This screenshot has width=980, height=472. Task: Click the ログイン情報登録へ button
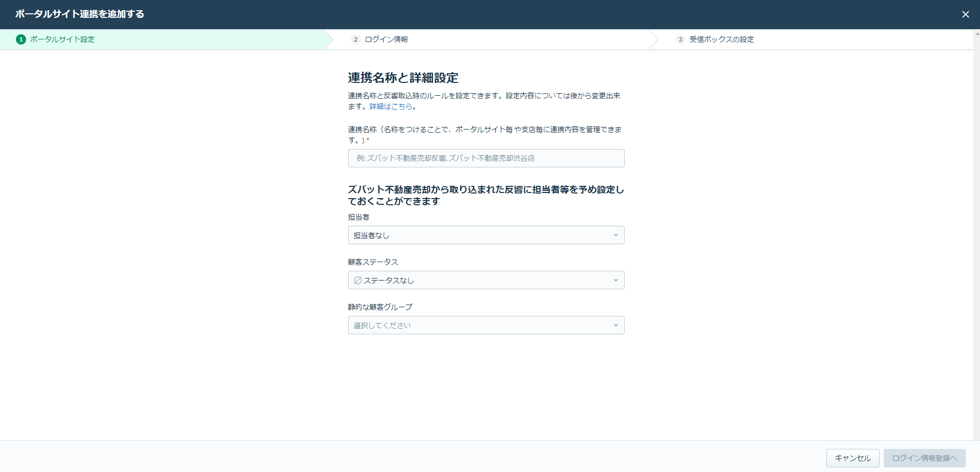click(x=924, y=458)
